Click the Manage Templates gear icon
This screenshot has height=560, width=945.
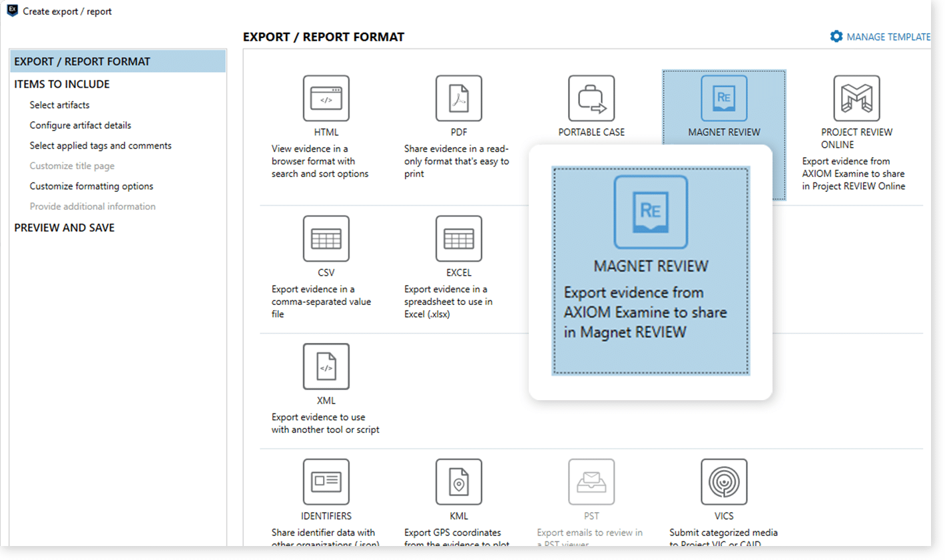[836, 37]
